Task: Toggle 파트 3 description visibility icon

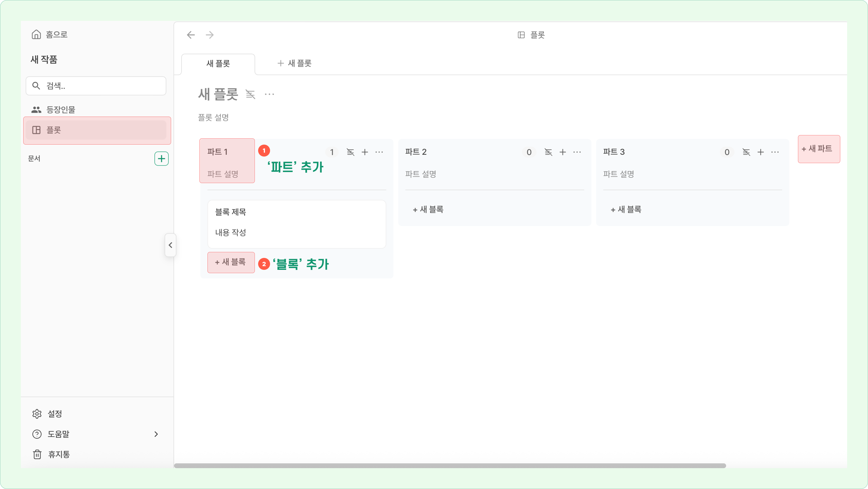Action: point(746,152)
